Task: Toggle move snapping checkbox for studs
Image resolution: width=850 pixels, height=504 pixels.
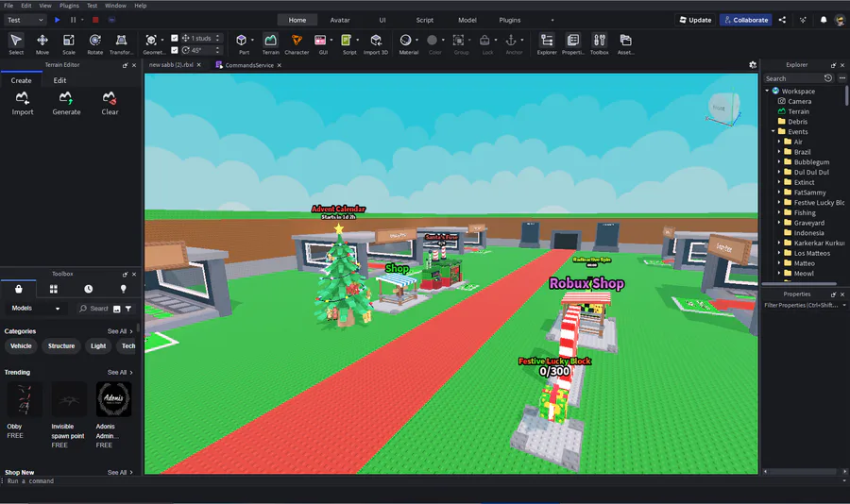Action: (x=175, y=38)
